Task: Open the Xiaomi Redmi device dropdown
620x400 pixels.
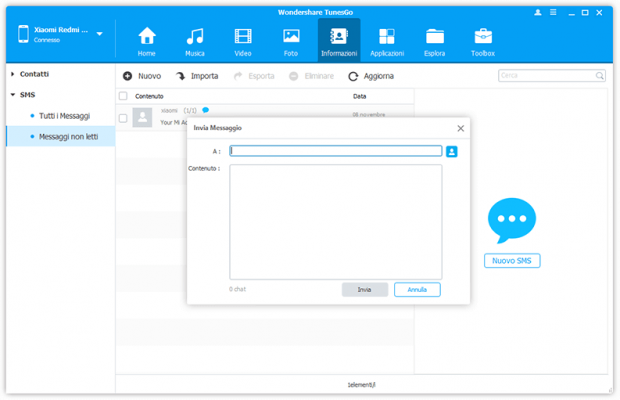Action: 100,34
